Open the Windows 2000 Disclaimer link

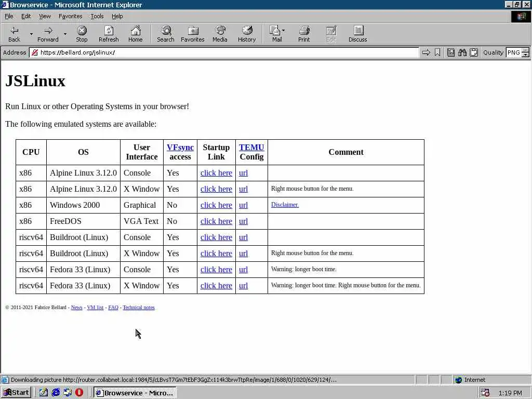click(x=285, y=205)
